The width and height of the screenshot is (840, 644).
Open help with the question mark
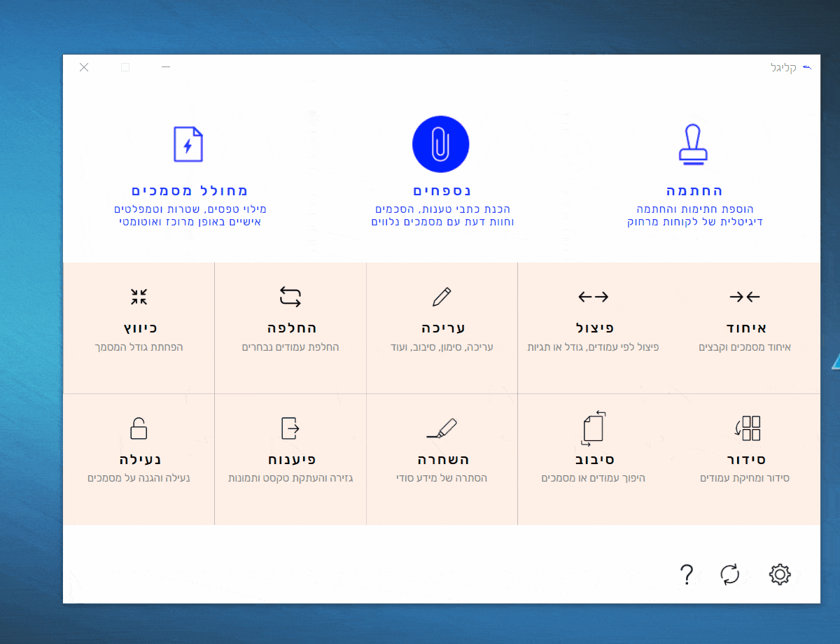coord(686,575)
